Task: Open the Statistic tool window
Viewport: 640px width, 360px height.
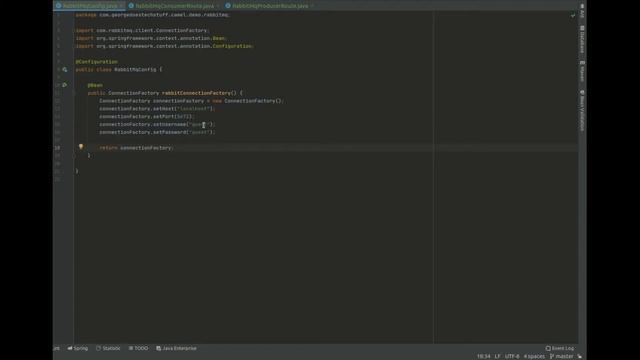Action: click(108, 348)
